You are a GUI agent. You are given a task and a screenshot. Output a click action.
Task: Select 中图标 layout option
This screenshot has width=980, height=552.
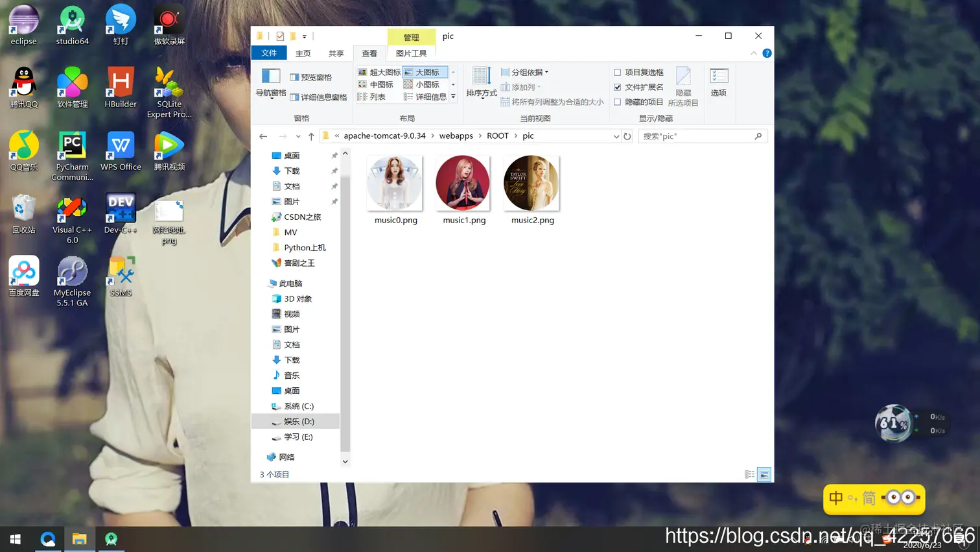376,84
